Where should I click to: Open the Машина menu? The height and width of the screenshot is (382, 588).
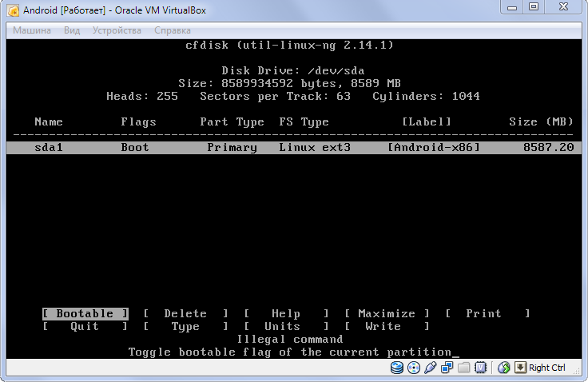click(x=32, y=30)
